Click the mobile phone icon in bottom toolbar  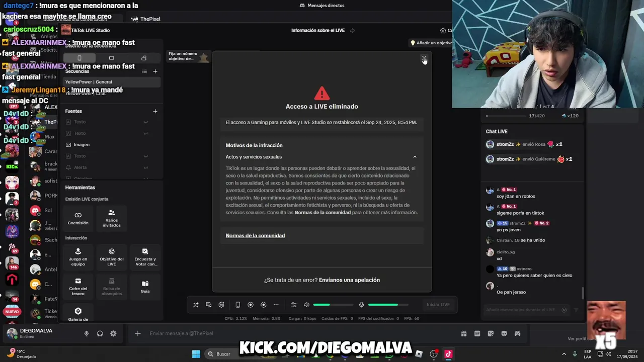(237, 305)
